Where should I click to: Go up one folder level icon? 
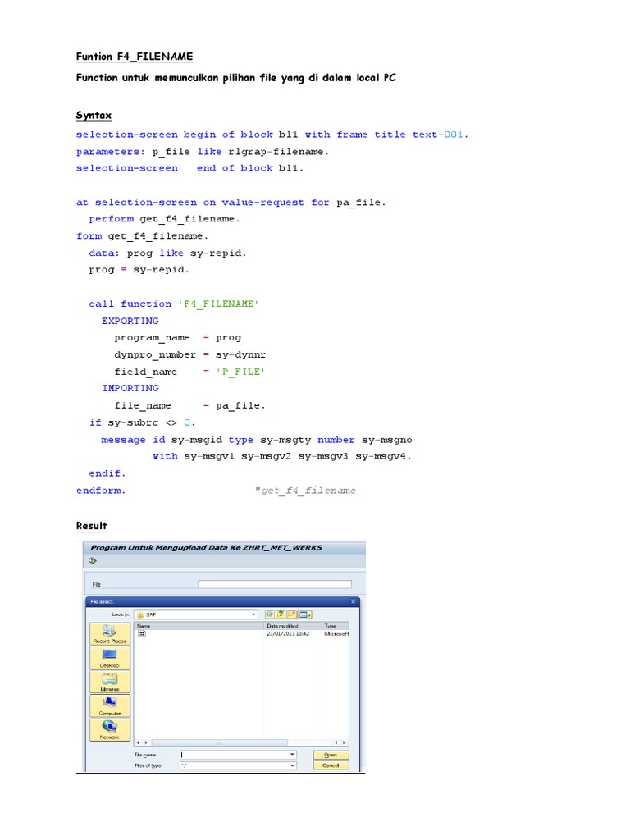pos(281,614)
